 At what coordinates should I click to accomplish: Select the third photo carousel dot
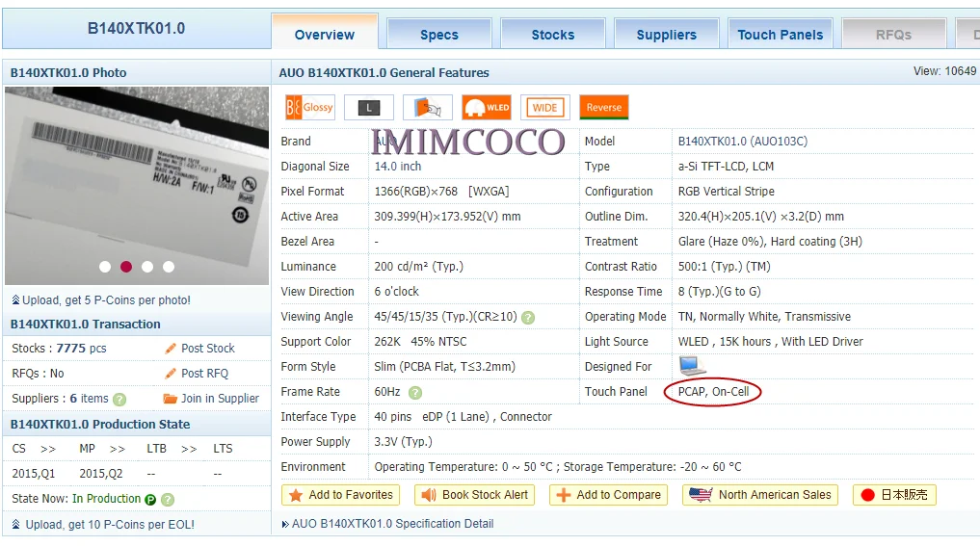(x=147, y=267)
